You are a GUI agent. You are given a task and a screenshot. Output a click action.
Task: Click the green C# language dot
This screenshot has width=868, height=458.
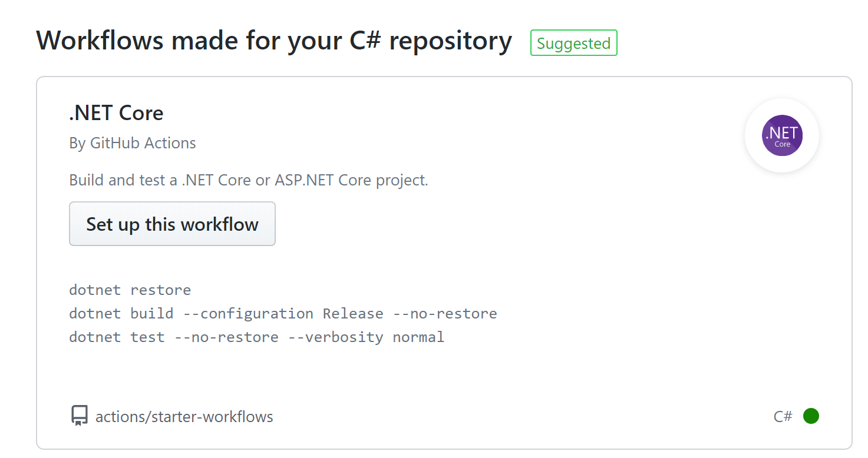pos(811,416)
